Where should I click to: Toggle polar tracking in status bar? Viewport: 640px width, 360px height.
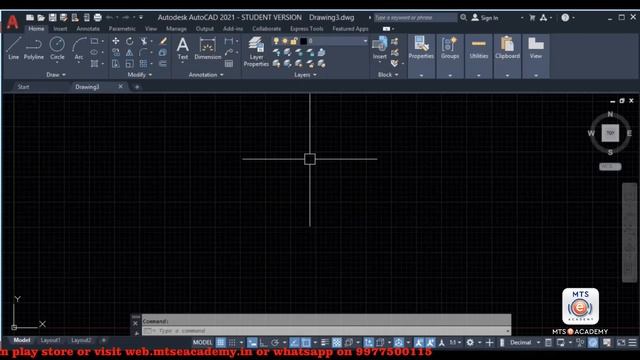click(275, 342)
